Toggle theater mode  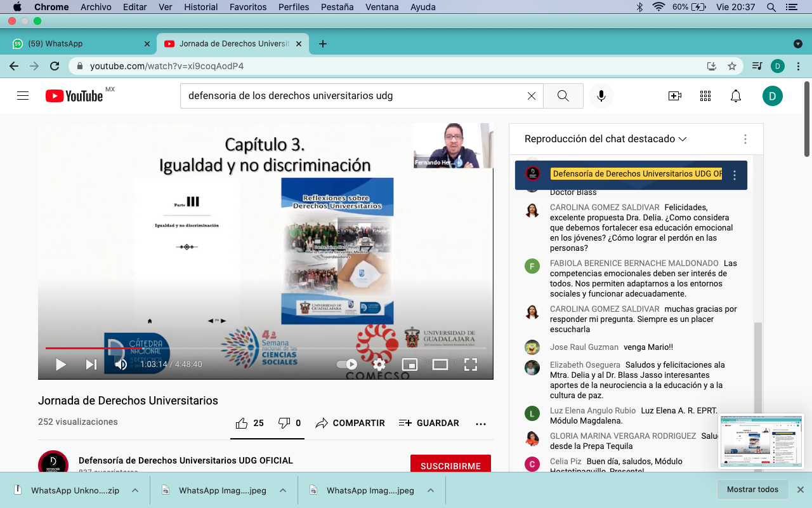[440, 364]
